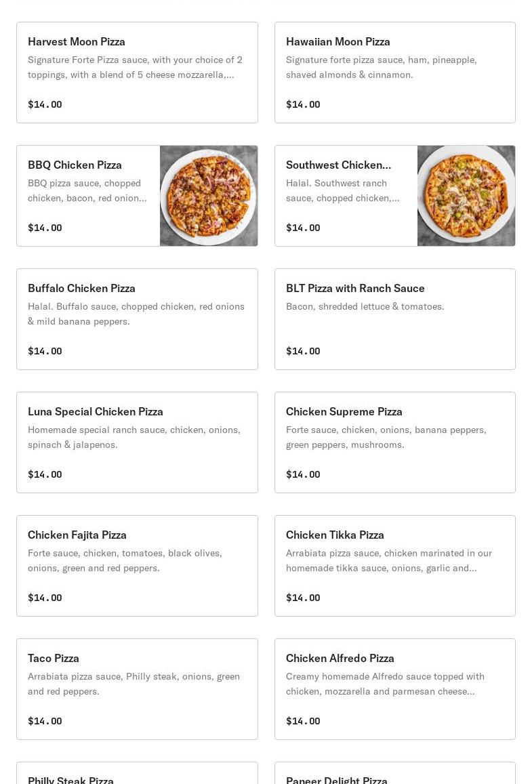Choose the Buffalo Chicken Pizza card
The height and width of the screenshot is (784, 532).
137,319
